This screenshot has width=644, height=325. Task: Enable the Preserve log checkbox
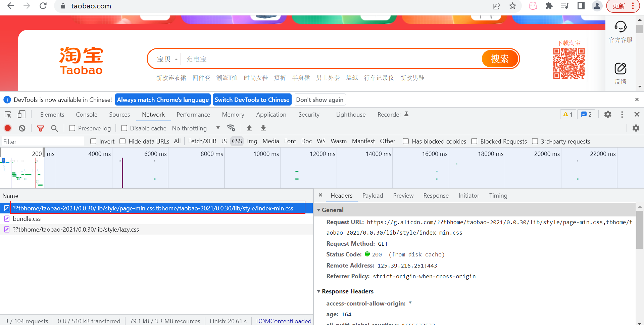click(x=72, y=128)
